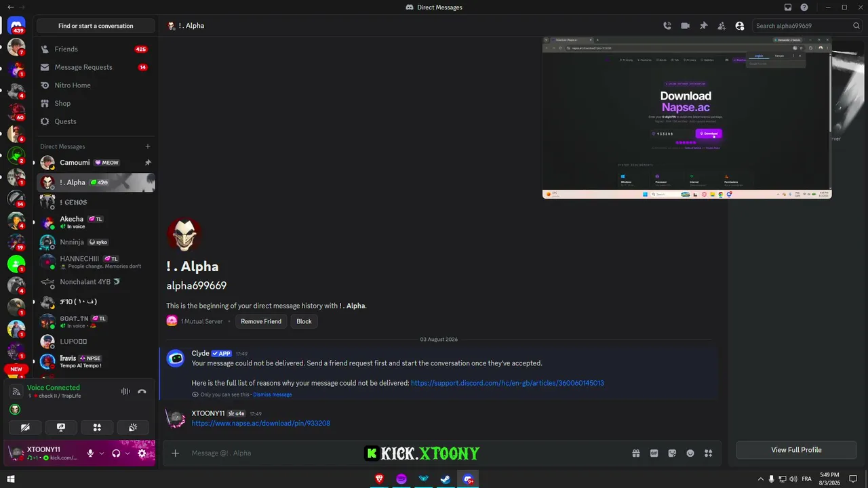Viewport: 868px width, 488px height.
Task: Open Find or start a conversation
Action: tap(96, 26)
